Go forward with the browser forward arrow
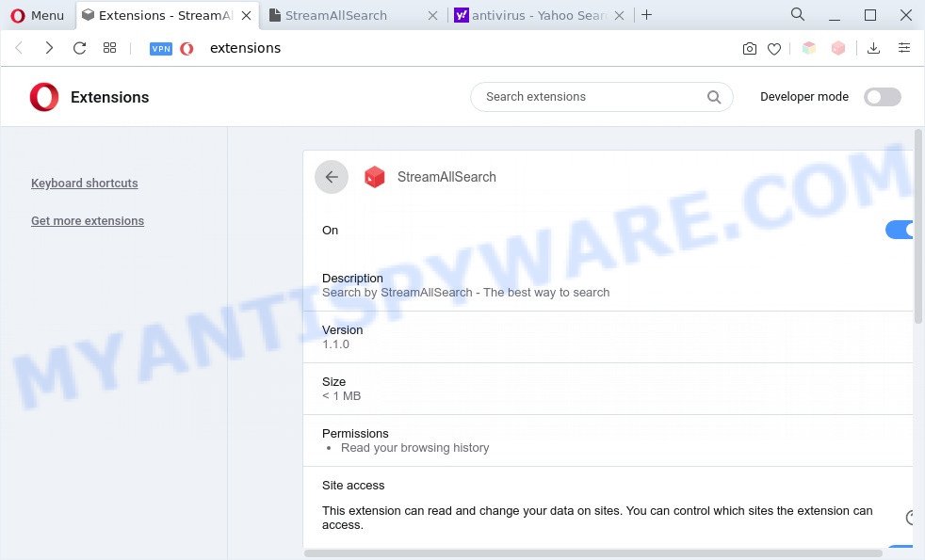 point(50,48)
